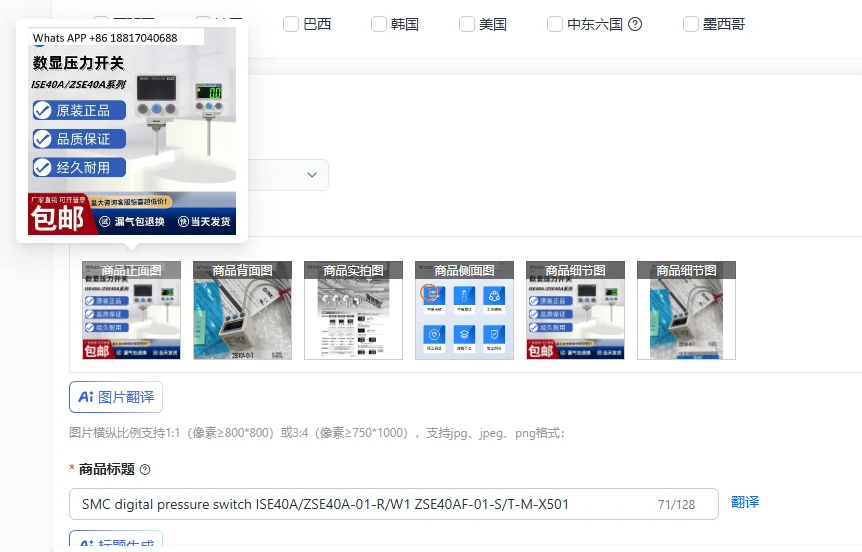862x552 pixels.
Task: Click the 翻译 link beside title
Action: [745, 502]
